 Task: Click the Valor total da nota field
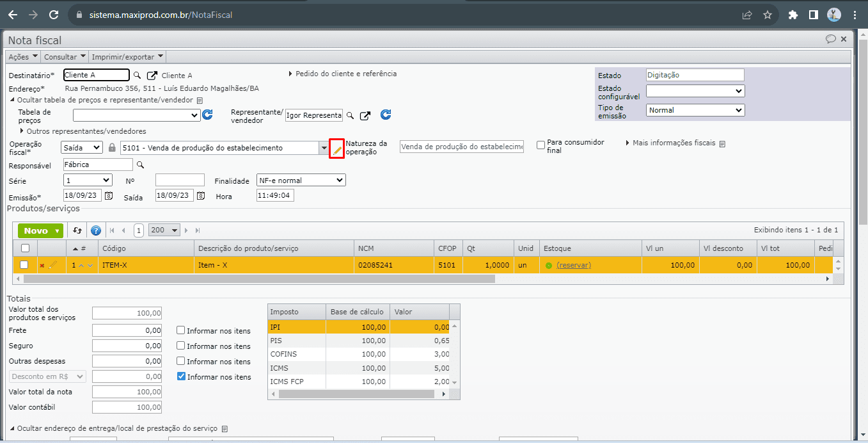tap(127, 392)
